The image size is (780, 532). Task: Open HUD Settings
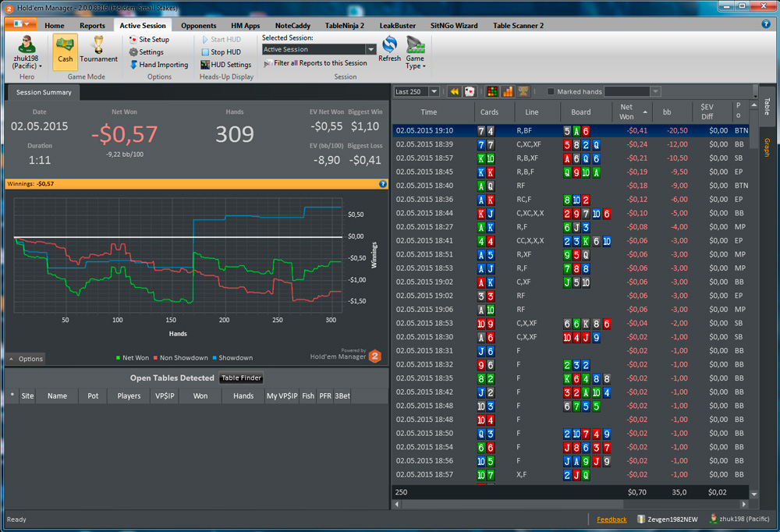(226, 65)
